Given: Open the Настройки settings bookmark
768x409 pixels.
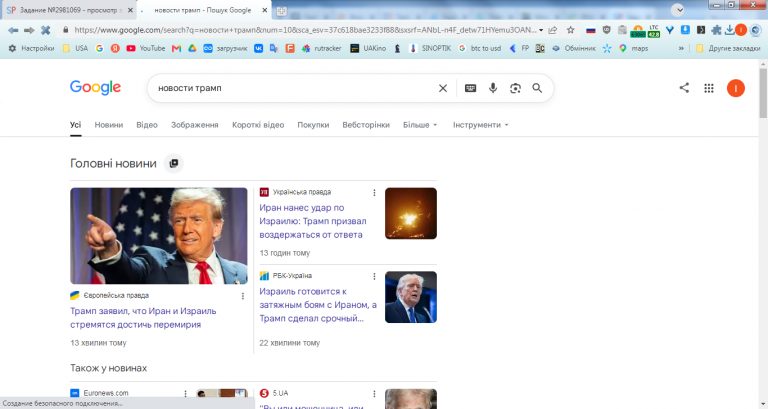Looking at the screenshot, I should click(31, 48).
